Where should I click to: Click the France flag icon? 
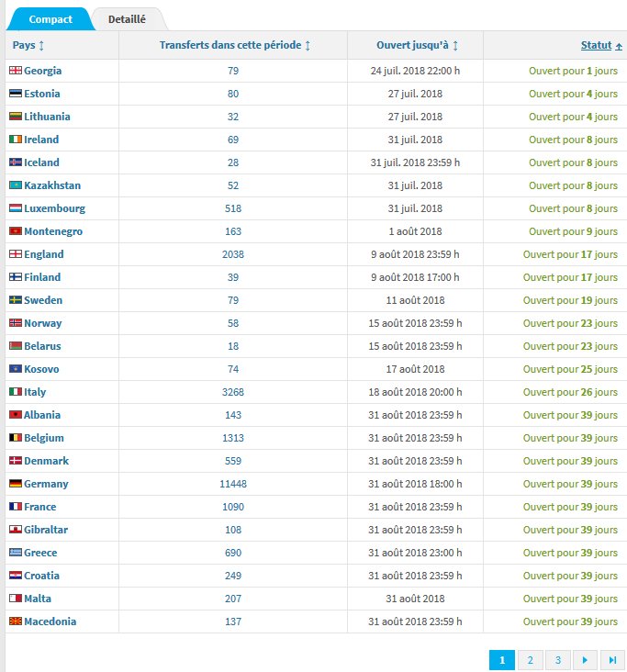(16, 507)
